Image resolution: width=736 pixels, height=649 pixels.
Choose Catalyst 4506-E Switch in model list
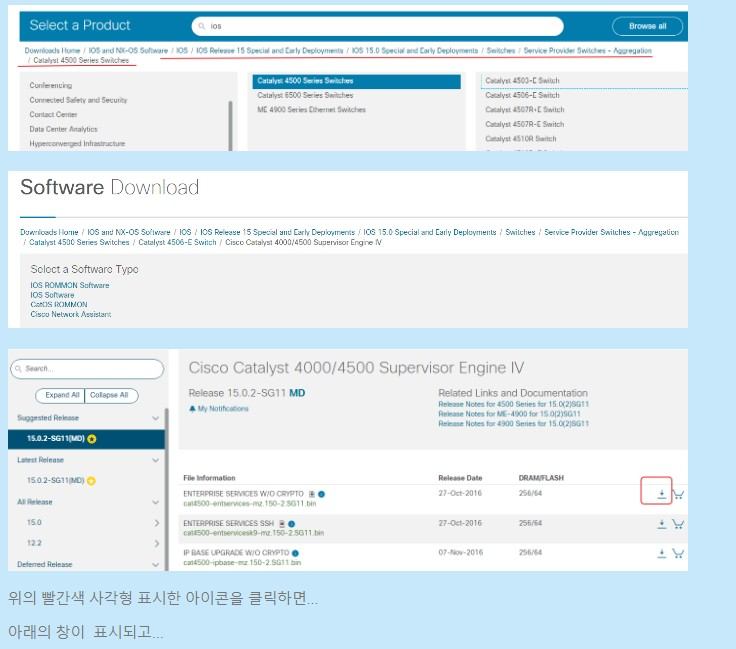(x=522, y=95)
